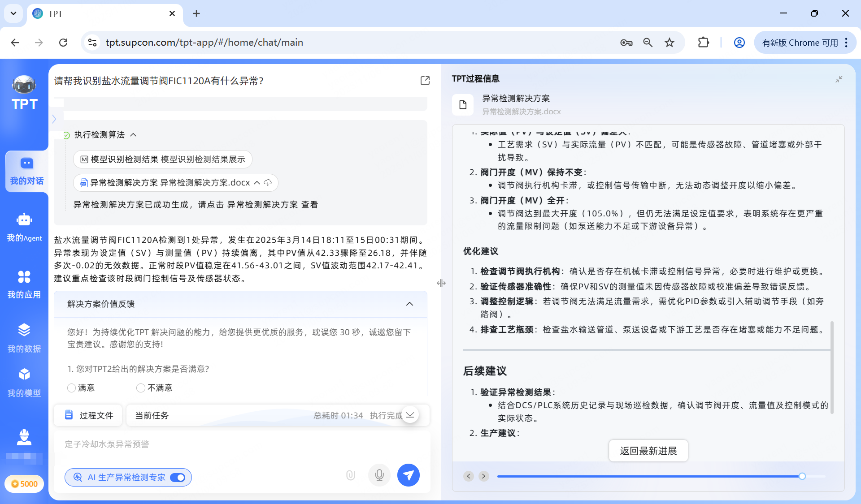Collapse the 执行检测算法 section
Image resolution: width=861 pixels, height=504 pixels.
(x=133, y=134)
